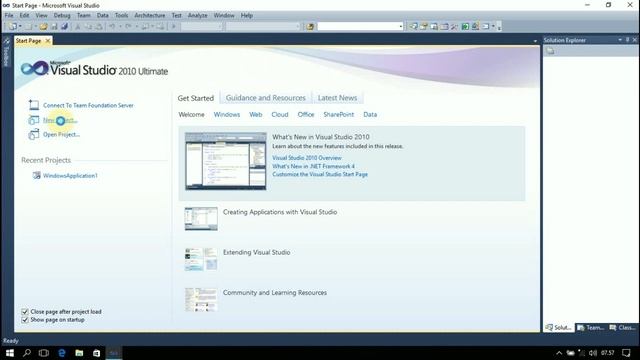This screenshot has width=640, height=360.
Task: Select the Windows category link
Action: pyautogui.click(x=227, y=115)
